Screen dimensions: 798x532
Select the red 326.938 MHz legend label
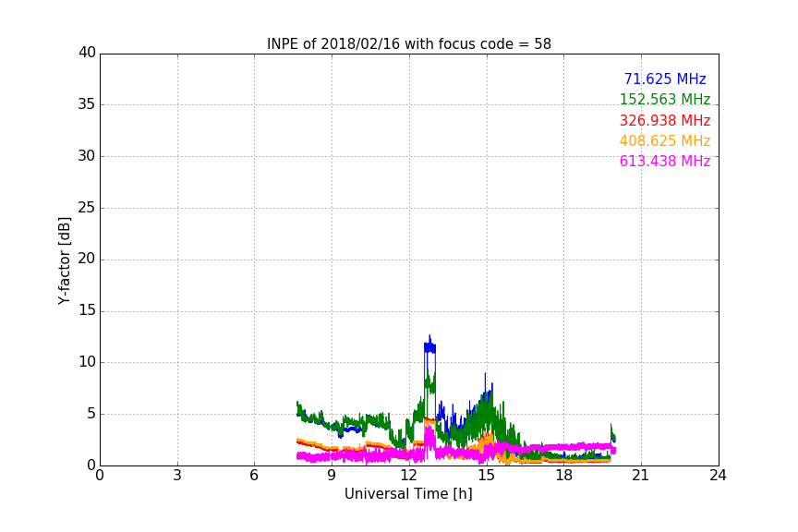[x=665, y=121]
